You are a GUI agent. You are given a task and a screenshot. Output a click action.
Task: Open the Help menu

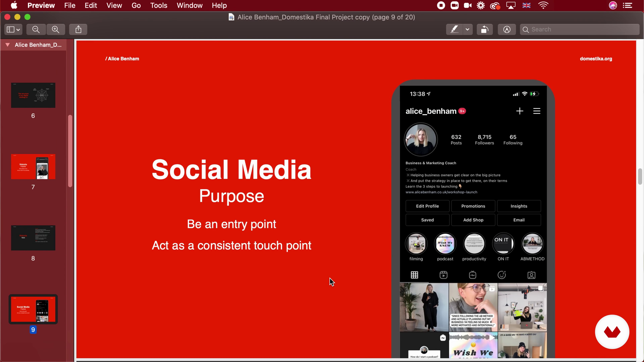pos(219,5)
